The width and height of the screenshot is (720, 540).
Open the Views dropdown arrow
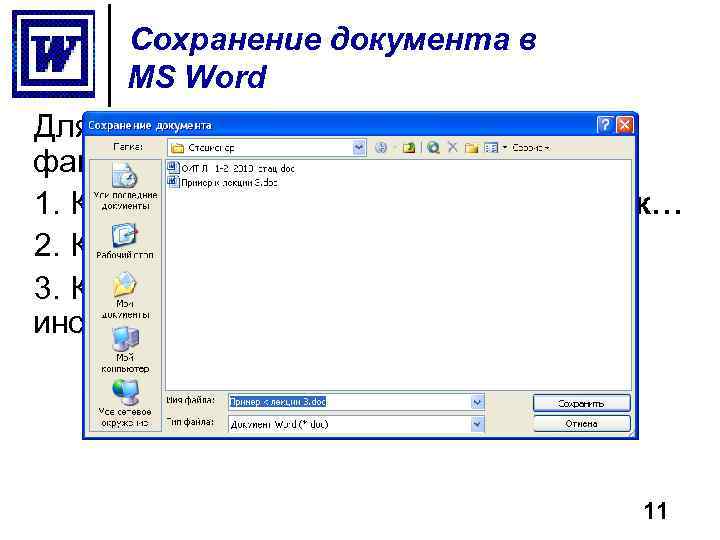pyautogui.click(x=505, y=147)
